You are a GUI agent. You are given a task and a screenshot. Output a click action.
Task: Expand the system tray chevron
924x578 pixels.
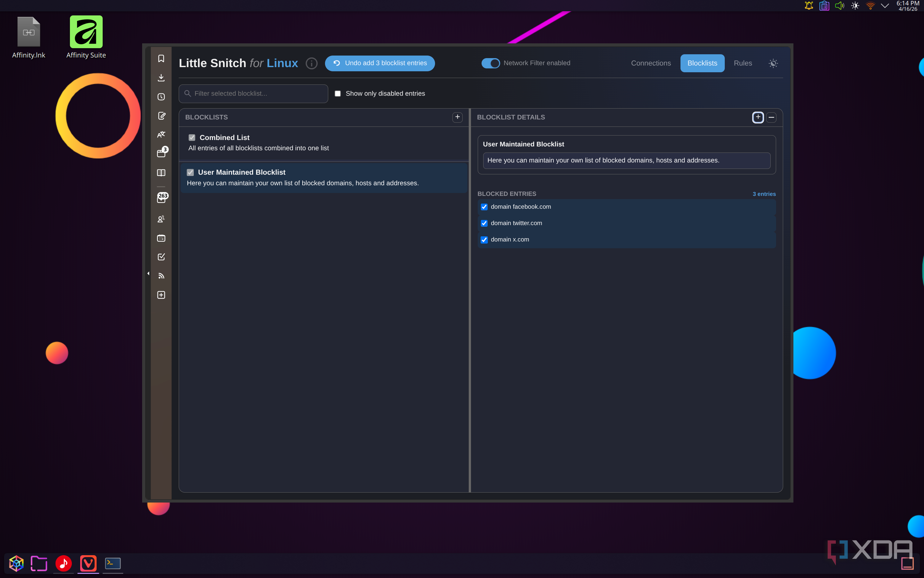pyautogui.click(x=885, y=6)
